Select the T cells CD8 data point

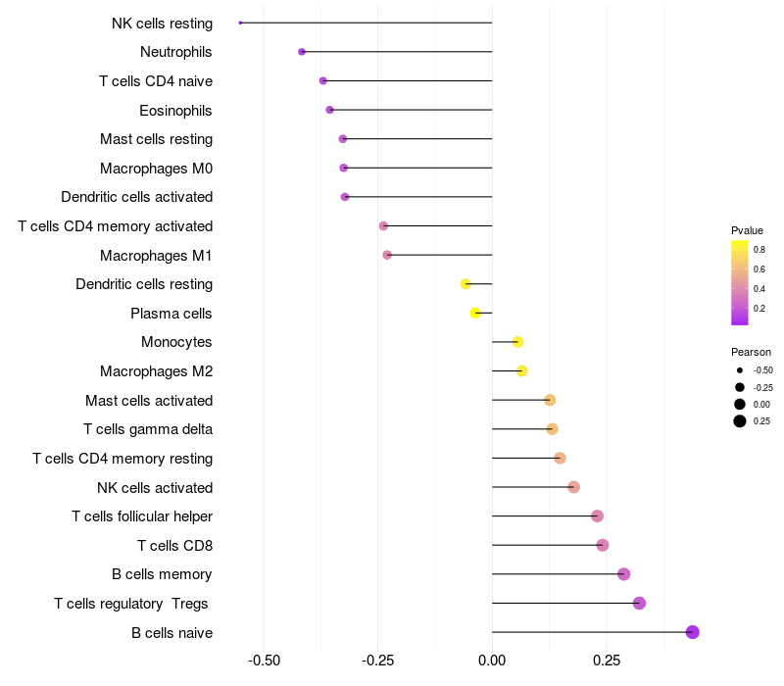coord(603,545)
